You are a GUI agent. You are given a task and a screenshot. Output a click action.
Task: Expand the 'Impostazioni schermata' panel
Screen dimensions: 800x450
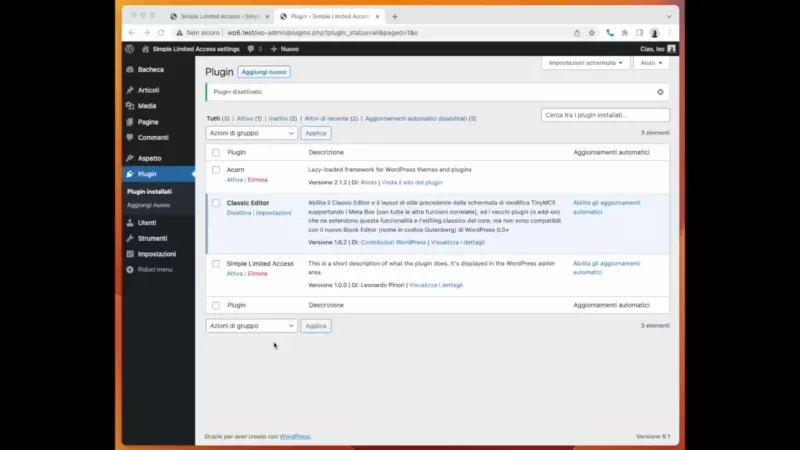pos(585,63)
